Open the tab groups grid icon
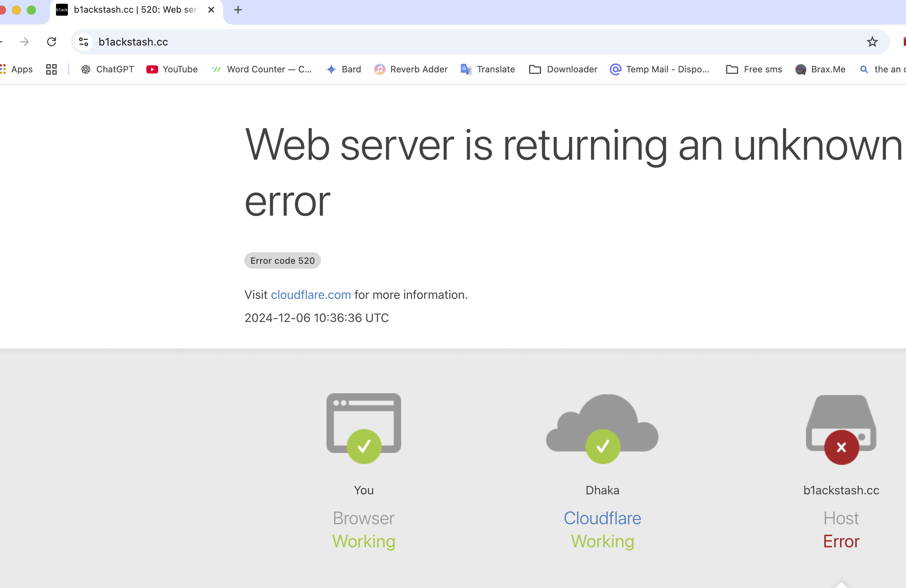Viewport: 906px width, 588px height. tap(51, 69)
